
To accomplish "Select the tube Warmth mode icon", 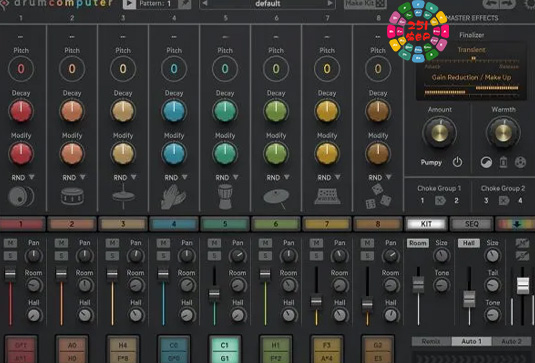I will (503, 162).
